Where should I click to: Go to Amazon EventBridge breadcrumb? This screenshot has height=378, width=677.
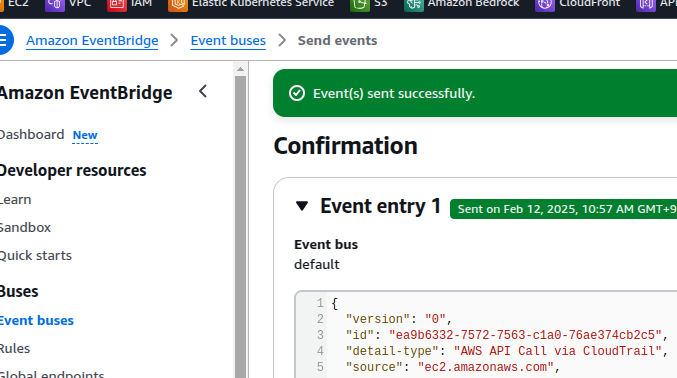pyautogui.click(x=92, y=41)
